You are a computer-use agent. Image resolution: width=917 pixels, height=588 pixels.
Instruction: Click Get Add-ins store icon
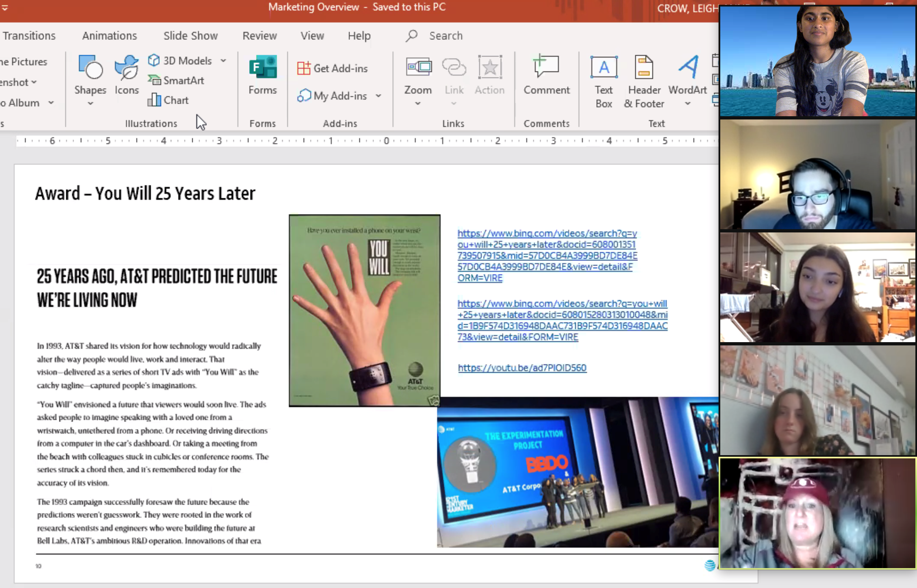pyautogui.click(x=304, y=68)
